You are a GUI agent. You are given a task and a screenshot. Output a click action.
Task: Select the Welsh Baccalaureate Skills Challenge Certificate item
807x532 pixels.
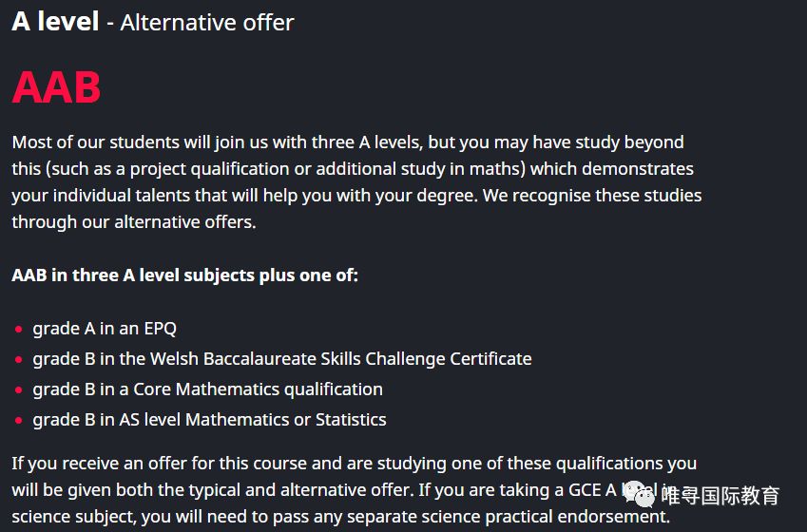tap(282, 358)
